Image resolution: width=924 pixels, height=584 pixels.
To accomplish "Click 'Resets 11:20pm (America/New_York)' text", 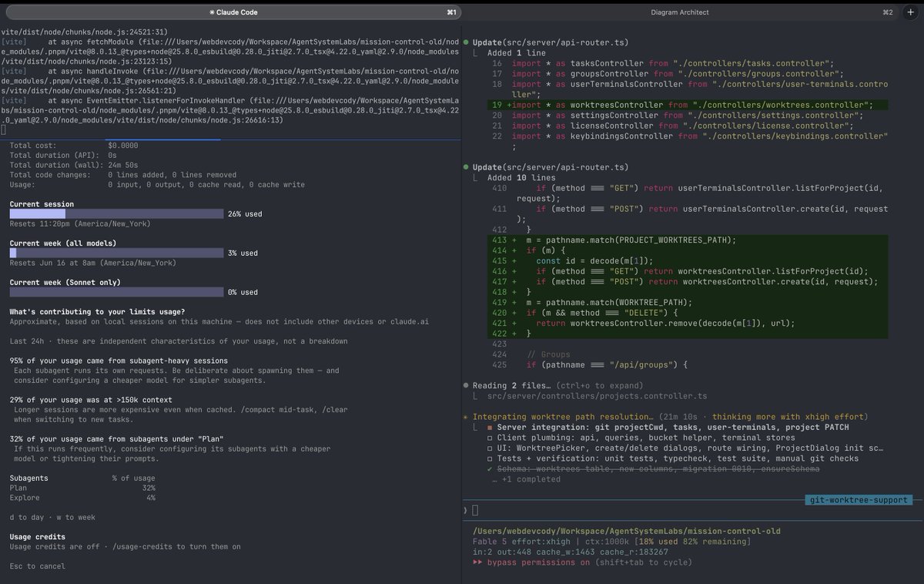I will coord(80,223).
